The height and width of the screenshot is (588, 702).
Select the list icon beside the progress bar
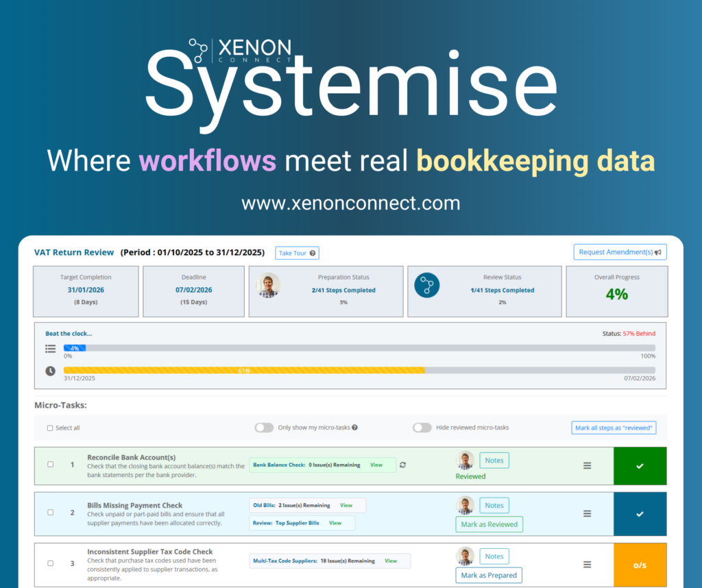pyautogui.click(x=50, y=348)
